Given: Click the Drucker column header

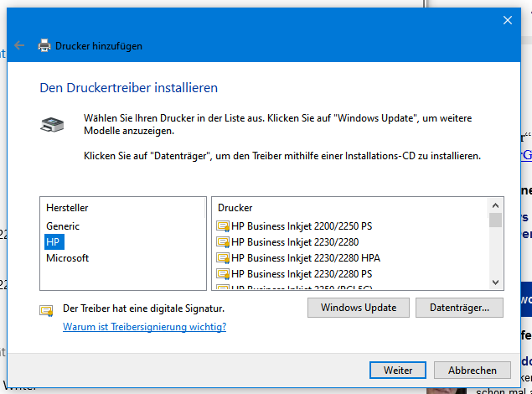Looking at the screenshot, I should (235, 208).
